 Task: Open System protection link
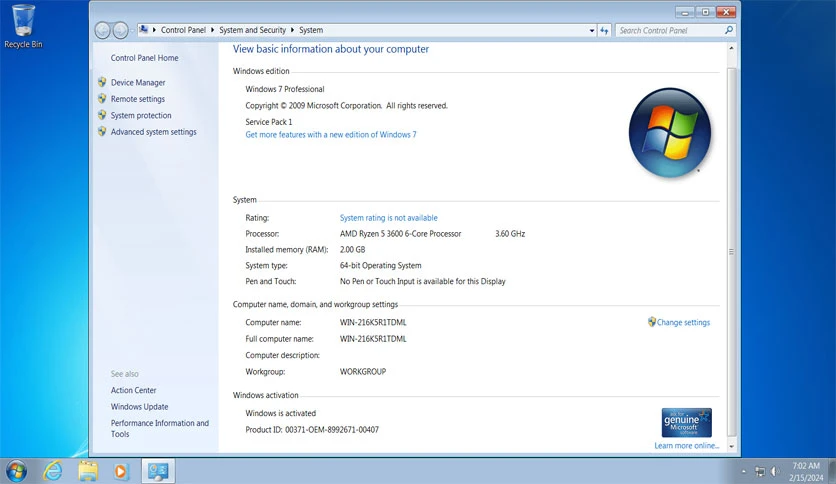pyautogui.click(x=141, y=116)
